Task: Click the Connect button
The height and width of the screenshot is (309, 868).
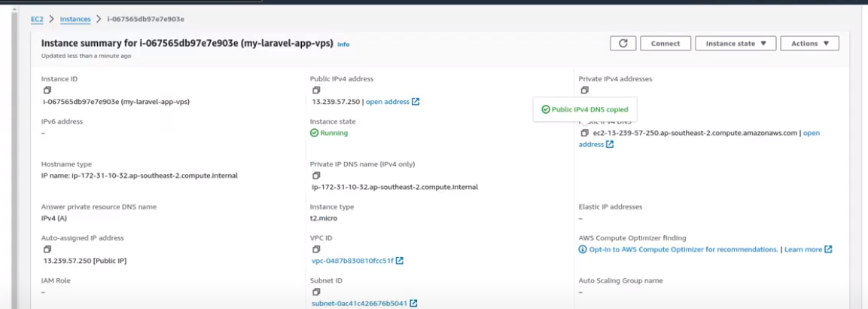Action: click(665, 44)
